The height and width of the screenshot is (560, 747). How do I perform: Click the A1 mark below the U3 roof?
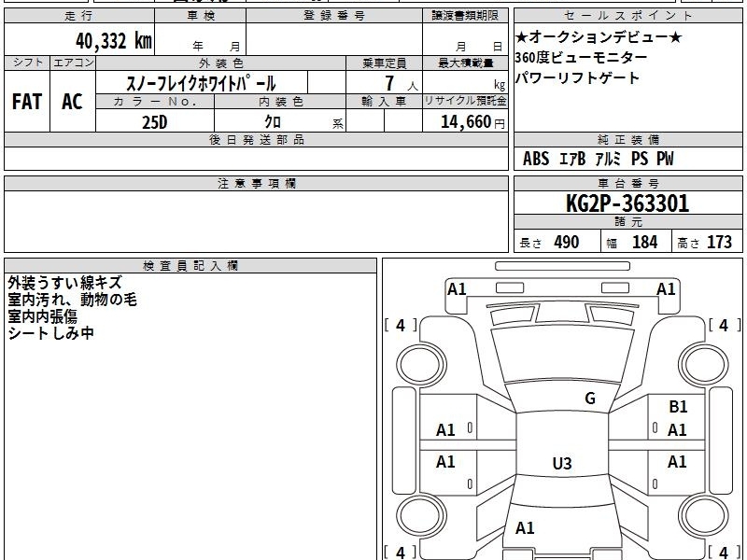(x=525, y=527)
